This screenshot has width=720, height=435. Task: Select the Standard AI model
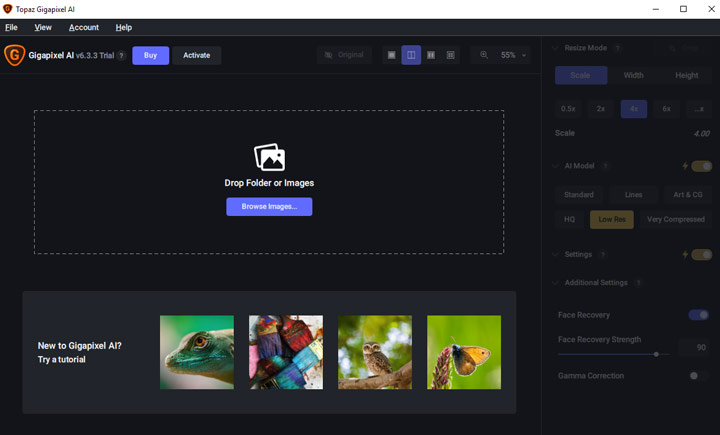(x=579, y=195)
